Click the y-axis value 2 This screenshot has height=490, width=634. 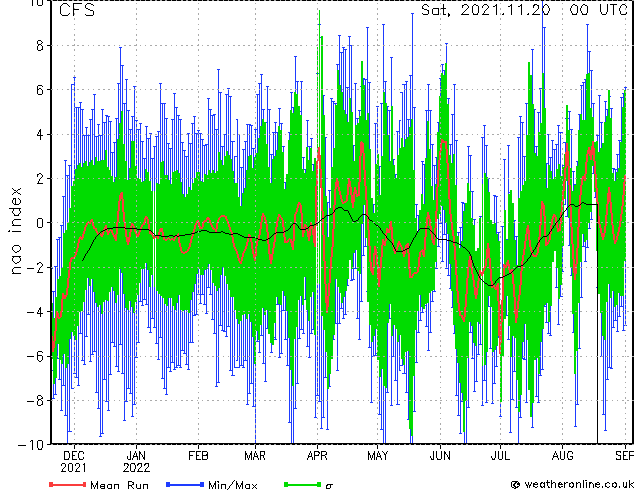pos(40,179)
